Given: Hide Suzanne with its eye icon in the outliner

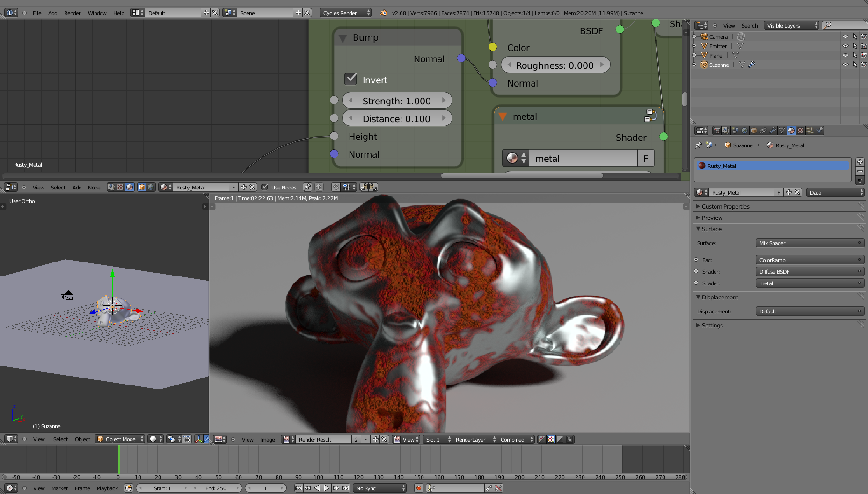Looking at the screenshot, I should coord(845,65).
